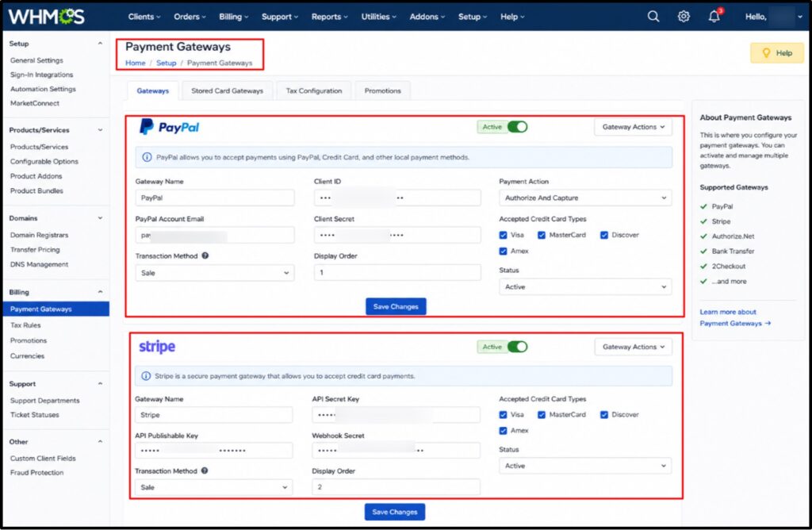Screen dimensions: 812x530
Task: Follow Learn more about Payment Gateways link
Action: (735, 317)
